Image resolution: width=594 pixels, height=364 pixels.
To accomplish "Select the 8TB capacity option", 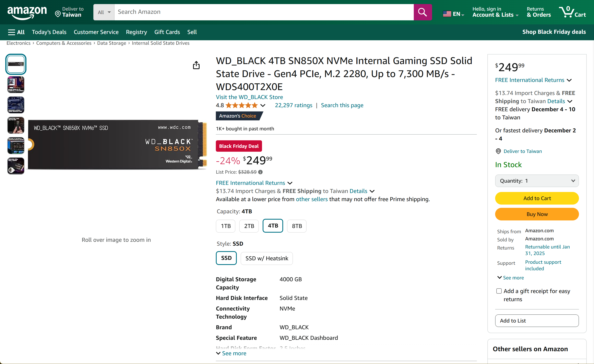I will [297, 226].
